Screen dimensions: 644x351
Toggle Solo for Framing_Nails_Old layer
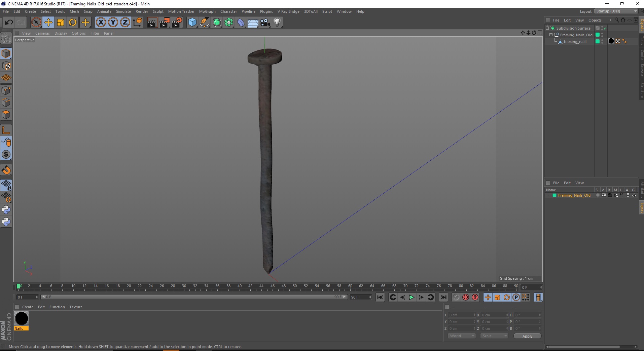pos(598,195)
